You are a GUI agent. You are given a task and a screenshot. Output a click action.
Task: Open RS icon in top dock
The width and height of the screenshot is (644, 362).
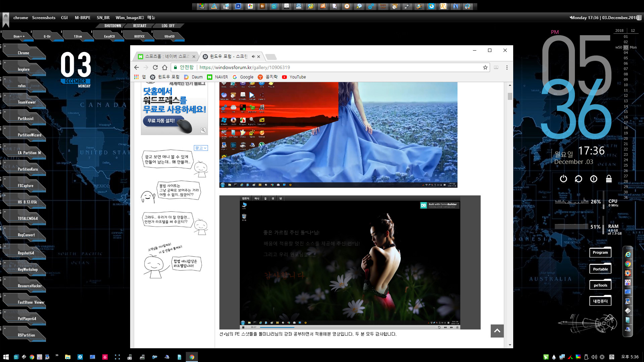(x=443, y=6)
